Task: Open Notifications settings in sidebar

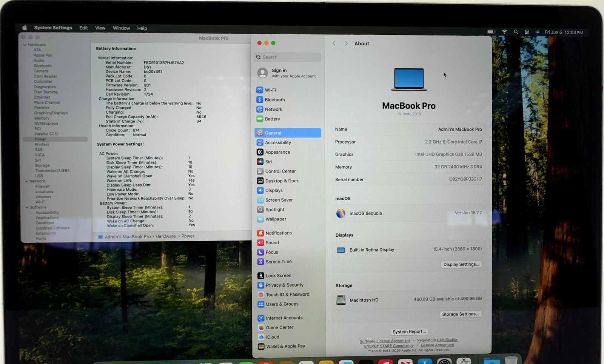Action: [288, 233]
